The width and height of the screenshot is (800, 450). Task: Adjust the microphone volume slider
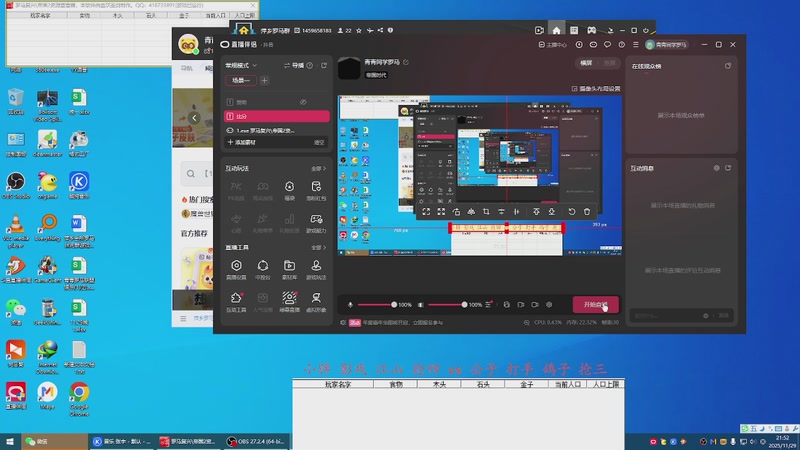click(x=376, y=305)
